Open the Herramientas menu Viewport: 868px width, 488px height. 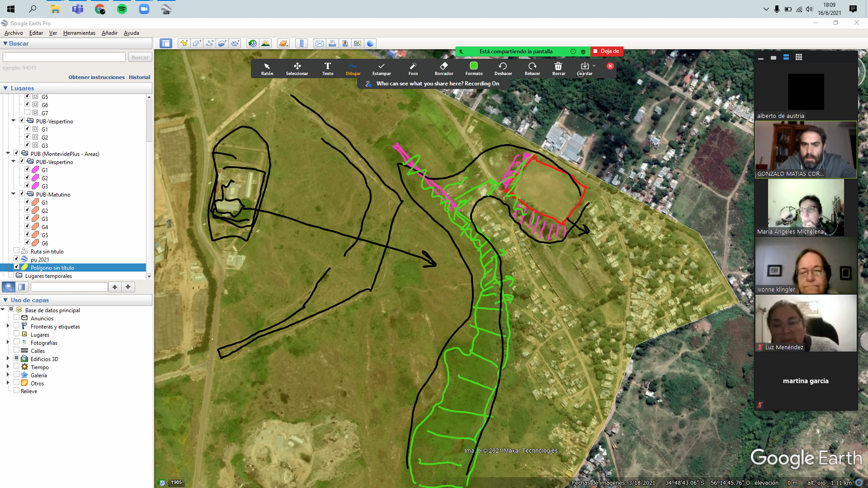click(79, 33)
